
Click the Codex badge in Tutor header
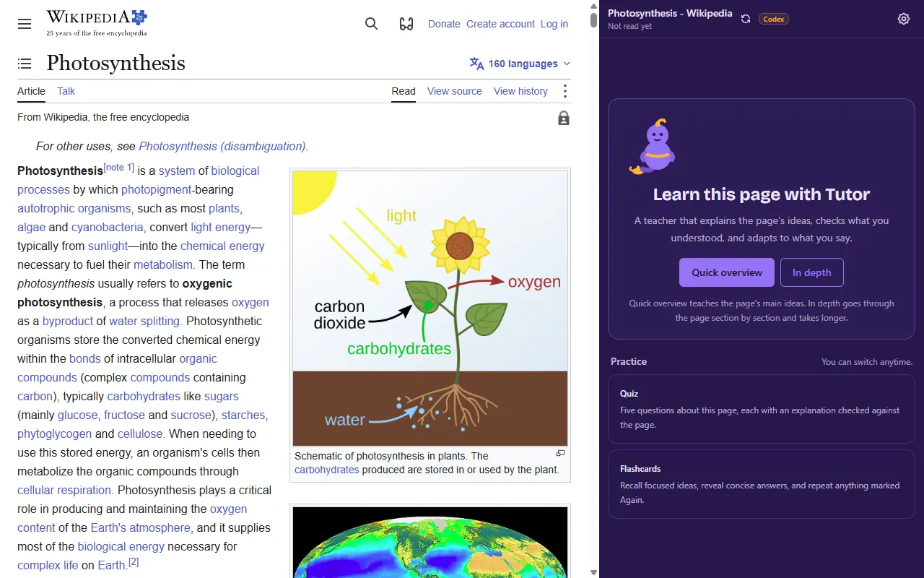coord(774,19)
